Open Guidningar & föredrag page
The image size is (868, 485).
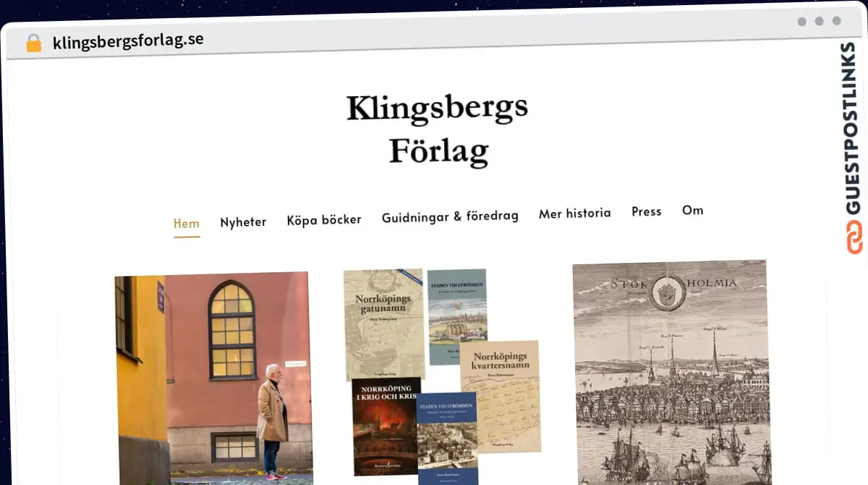450,216
